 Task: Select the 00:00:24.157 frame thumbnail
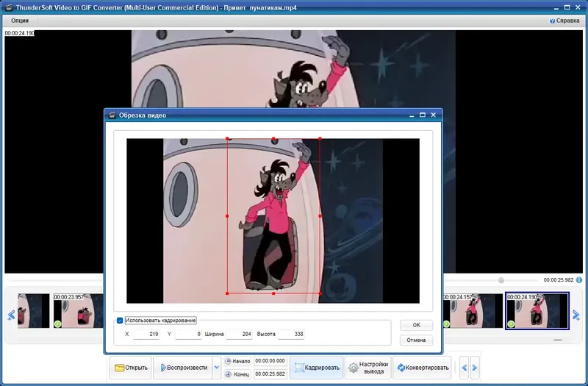[473, 311]
